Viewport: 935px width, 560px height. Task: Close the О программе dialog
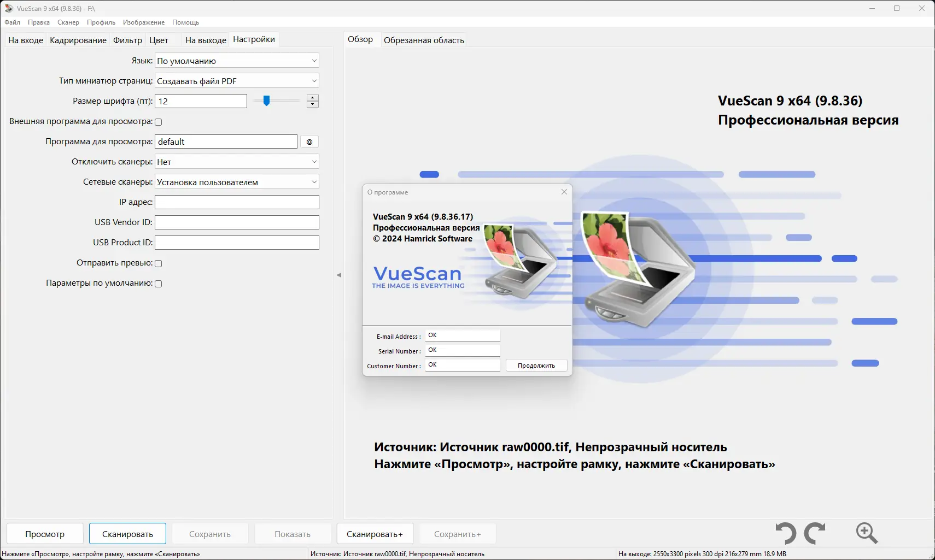[x=564, y=192]
